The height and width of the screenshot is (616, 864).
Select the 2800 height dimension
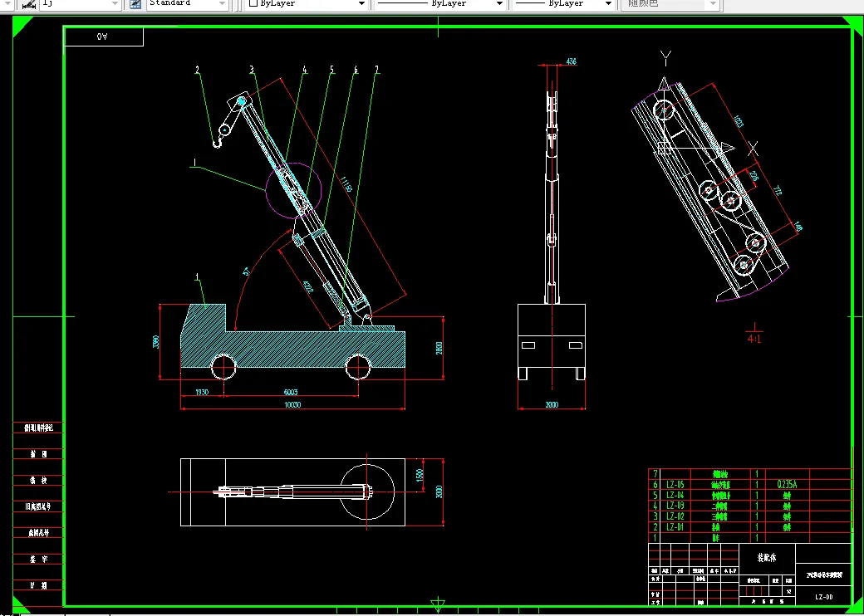coord(439,348)
